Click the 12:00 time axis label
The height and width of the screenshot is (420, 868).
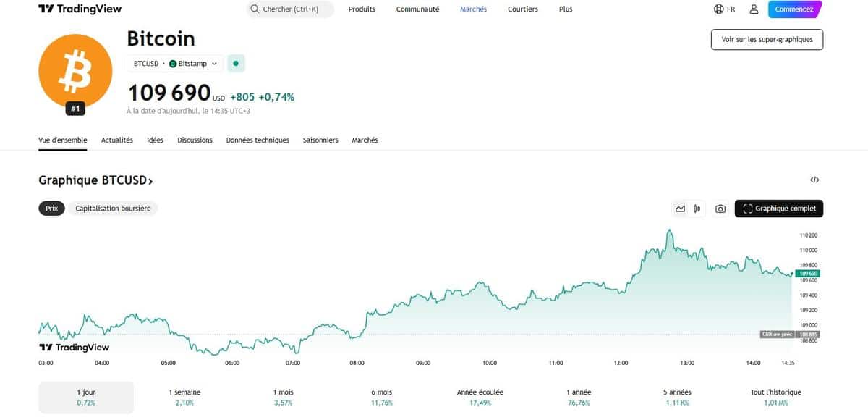(x=621, y=363)
